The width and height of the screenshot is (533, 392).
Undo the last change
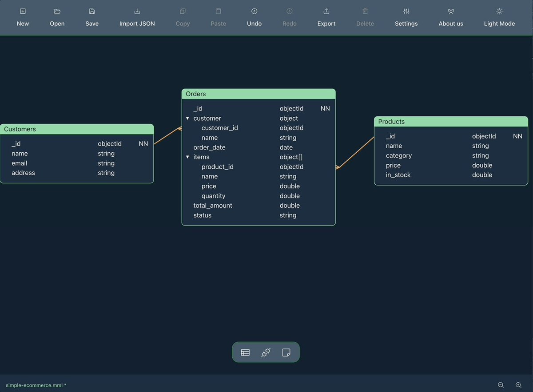point(254,11)
